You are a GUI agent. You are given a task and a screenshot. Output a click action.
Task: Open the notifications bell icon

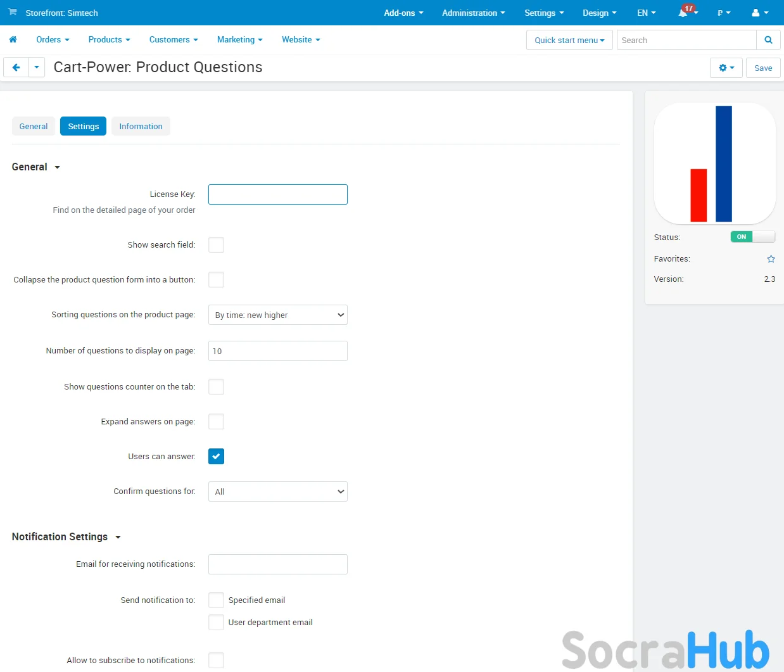pyautogui.click(x=683, y=13)
